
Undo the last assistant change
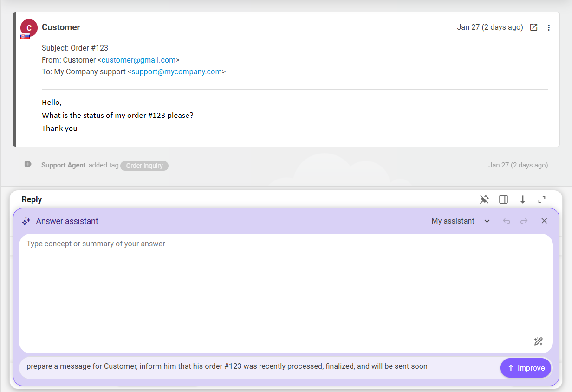tap(507, 221)
